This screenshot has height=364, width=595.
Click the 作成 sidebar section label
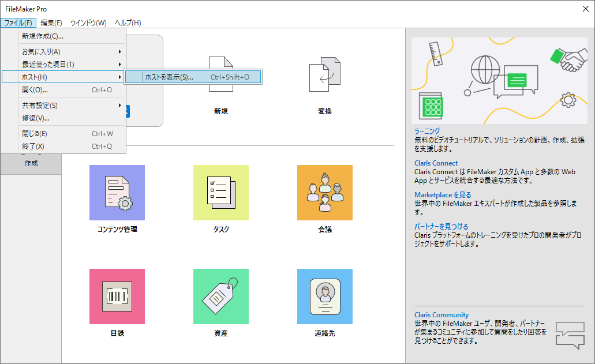30,163
